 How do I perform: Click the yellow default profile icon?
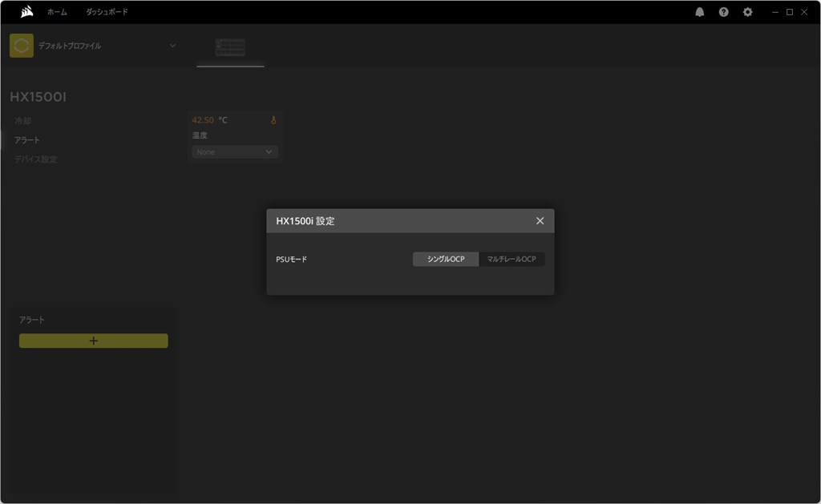click(x=22, y=46)
